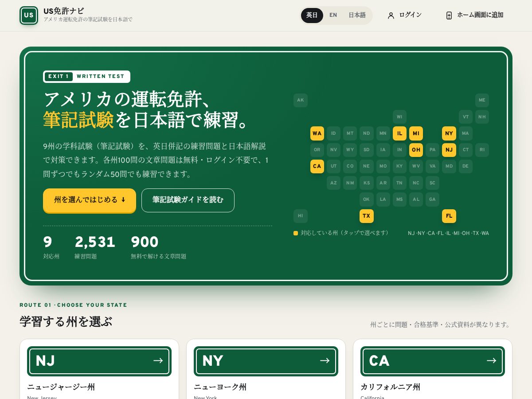Select WA state tile on the map
The width and height of the screenshot is (532, 399).
pos(317,133)
